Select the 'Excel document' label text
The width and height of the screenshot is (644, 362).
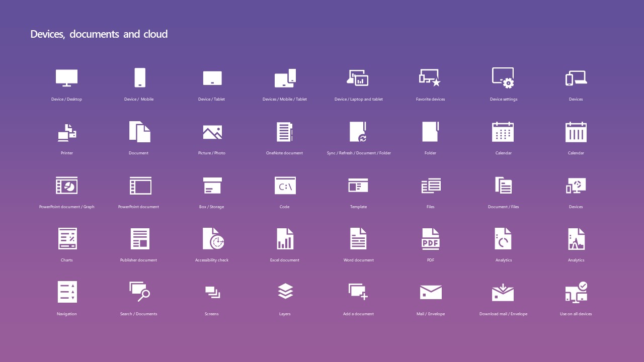click(x=285, y=260)
